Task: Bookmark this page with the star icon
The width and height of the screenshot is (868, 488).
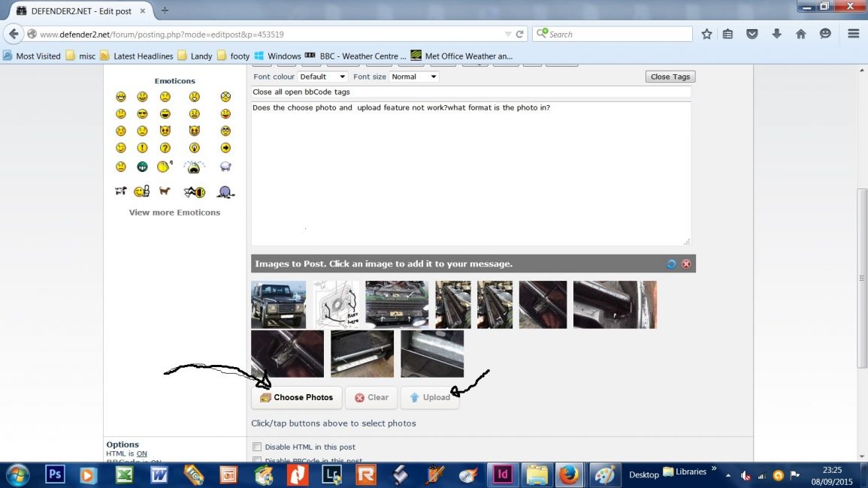Action: (706, 34)
